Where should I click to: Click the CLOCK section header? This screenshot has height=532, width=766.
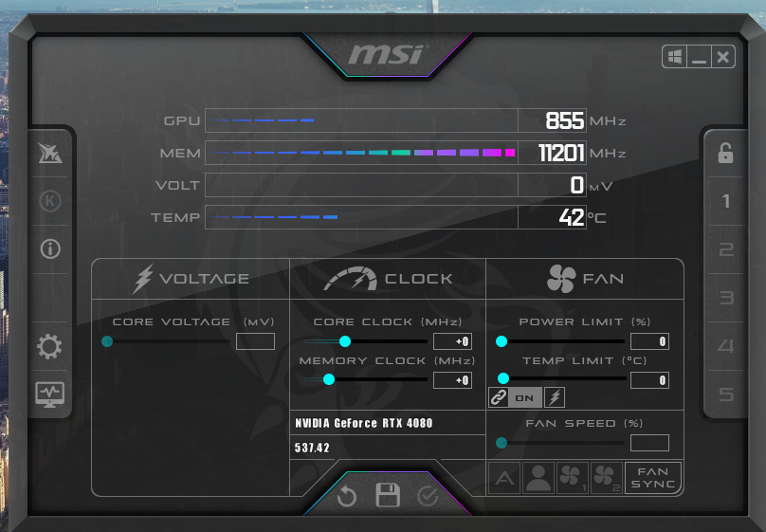point(388,279)
